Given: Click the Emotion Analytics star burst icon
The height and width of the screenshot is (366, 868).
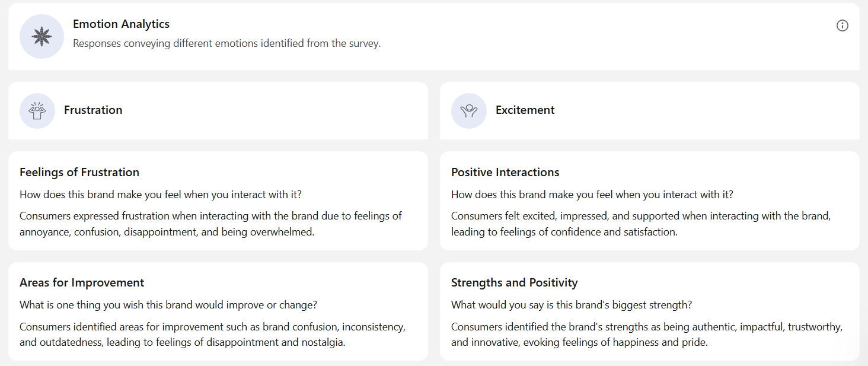Looking at the screenshot, I should [42, 36].
